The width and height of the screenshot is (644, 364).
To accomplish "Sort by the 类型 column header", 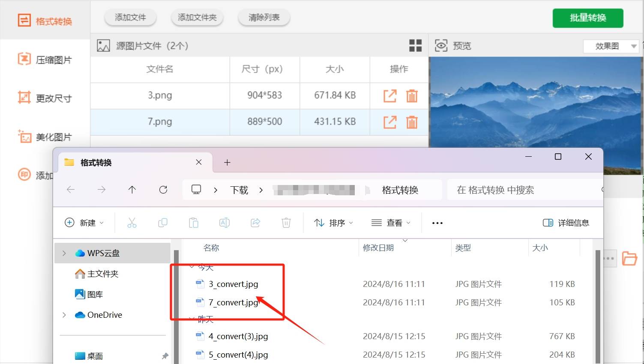I will click(463, 248).
